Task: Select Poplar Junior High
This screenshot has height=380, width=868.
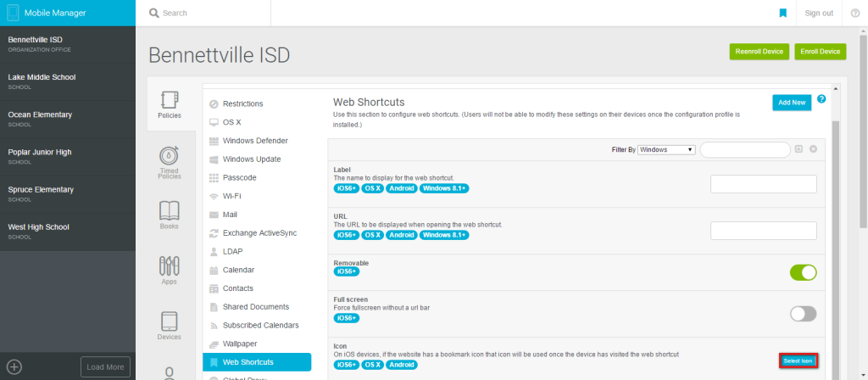Action: click(68, 157)
